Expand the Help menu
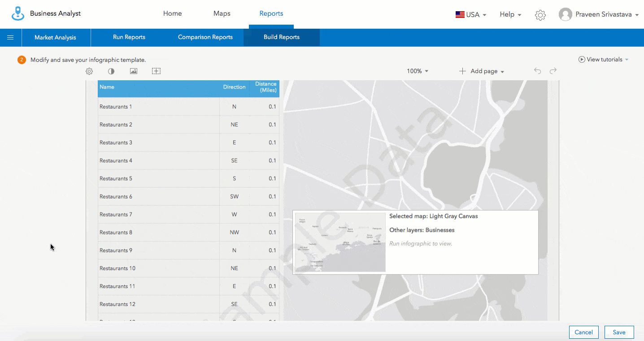Viewport: 644px width, 341px height. point(510,15)
